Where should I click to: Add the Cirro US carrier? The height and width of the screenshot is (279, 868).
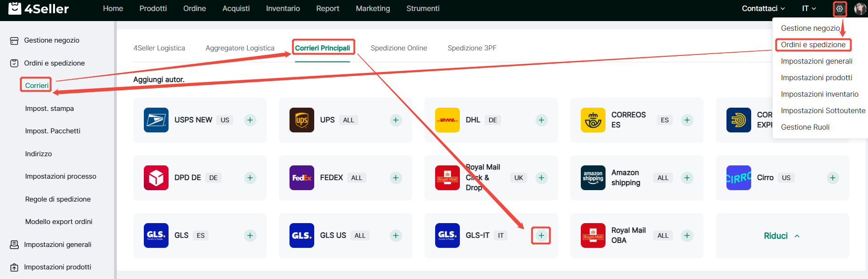tap(832, 178)
